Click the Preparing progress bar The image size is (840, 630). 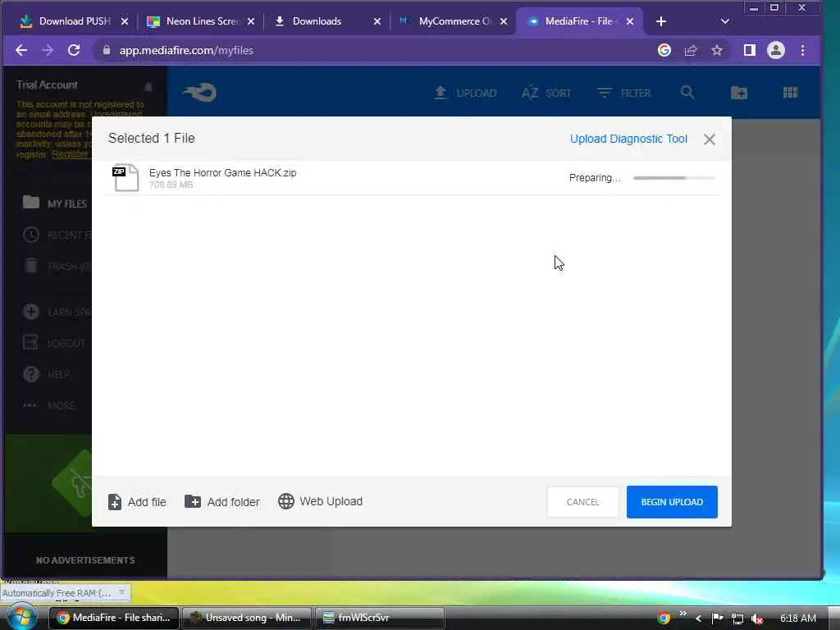pos(674,178)
